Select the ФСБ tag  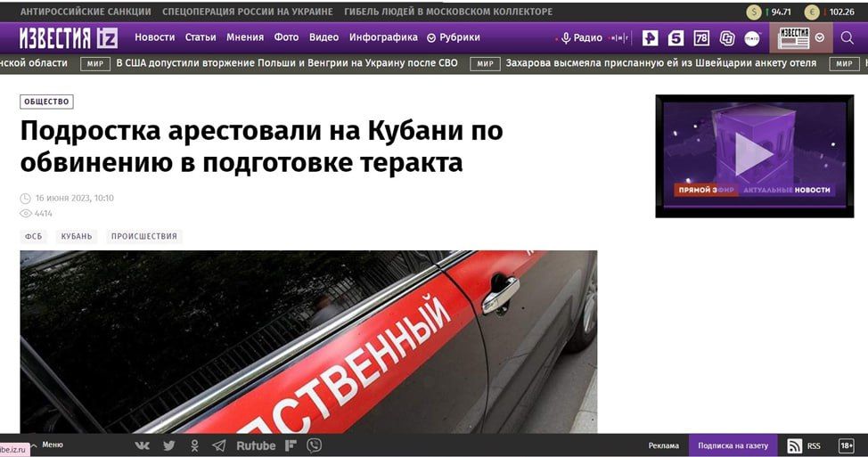coord(33,236)
